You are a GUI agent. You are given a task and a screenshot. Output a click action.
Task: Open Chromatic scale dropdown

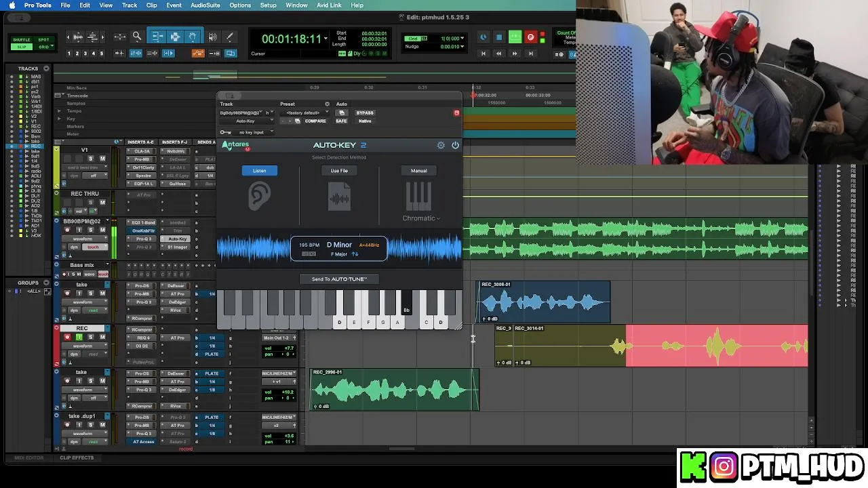tap(421, 218)
